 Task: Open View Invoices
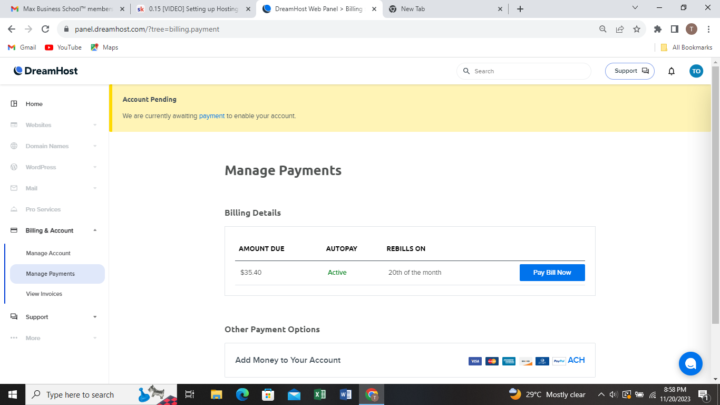point(44,294)
